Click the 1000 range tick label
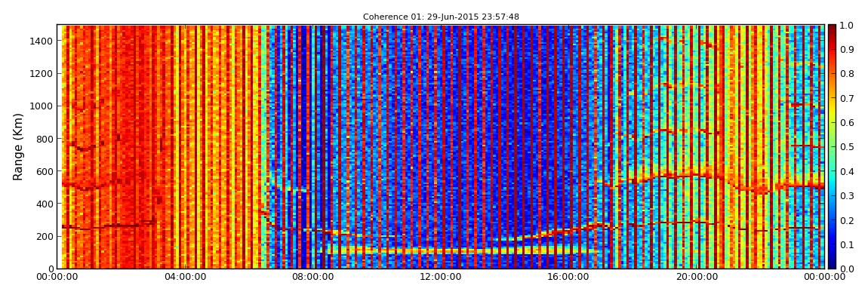The height and width of the screenshot is (307, 868). coord(42,106)
